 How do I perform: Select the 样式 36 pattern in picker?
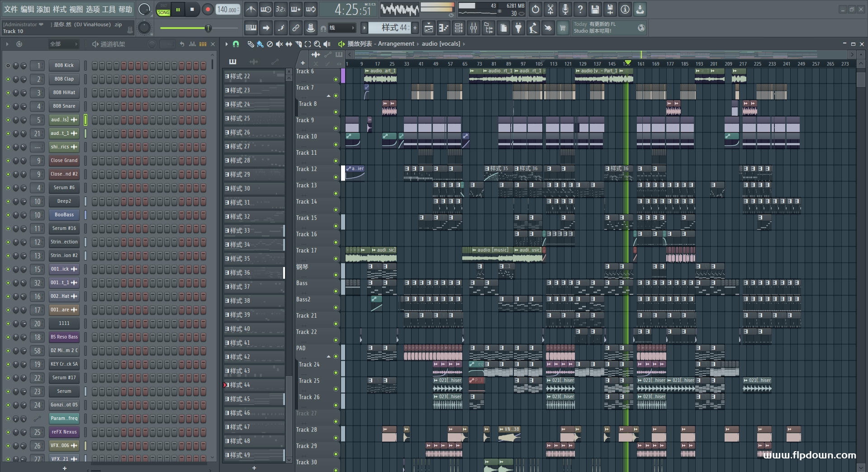253,272
